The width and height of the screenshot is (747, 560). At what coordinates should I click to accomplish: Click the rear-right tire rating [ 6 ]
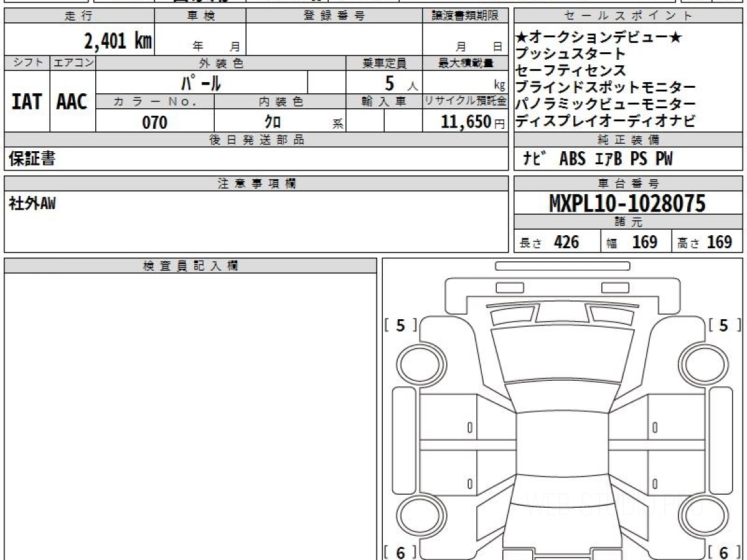(x=725, y=553)
